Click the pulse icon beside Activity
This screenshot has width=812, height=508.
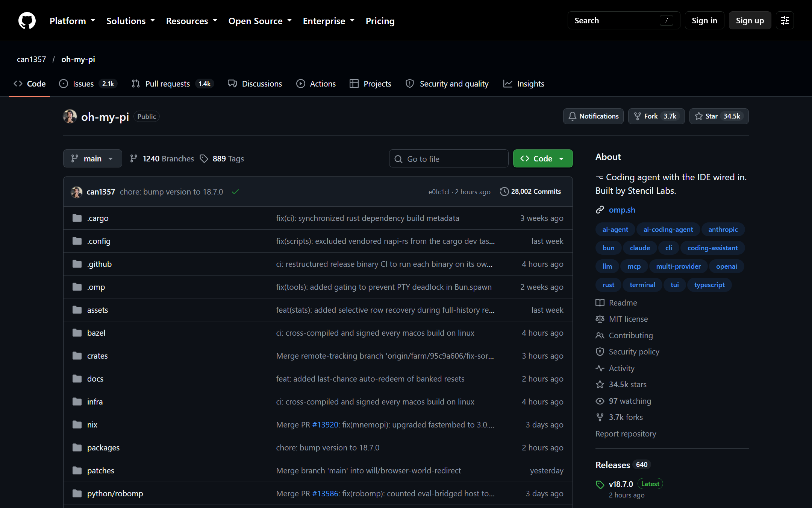[x=600, y=368]
